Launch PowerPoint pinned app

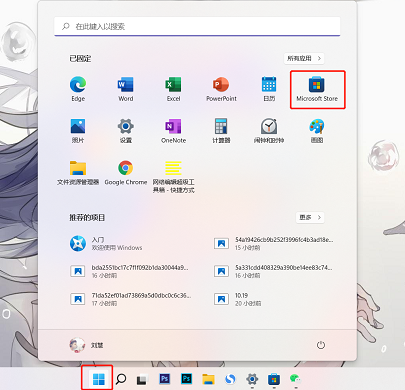click(221, 89)
